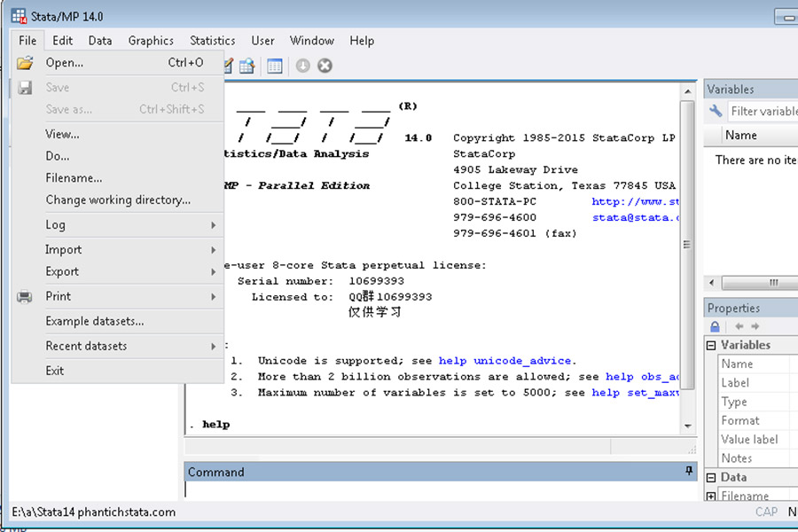Expand the Filename property row

click(x=711, y=496)
